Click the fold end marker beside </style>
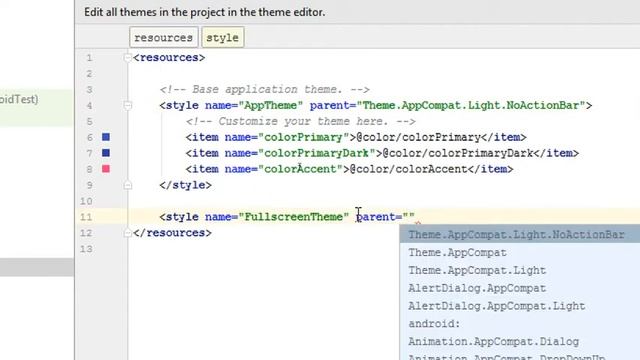Viewport: 640px width, 360px height. tap(128, 185)
